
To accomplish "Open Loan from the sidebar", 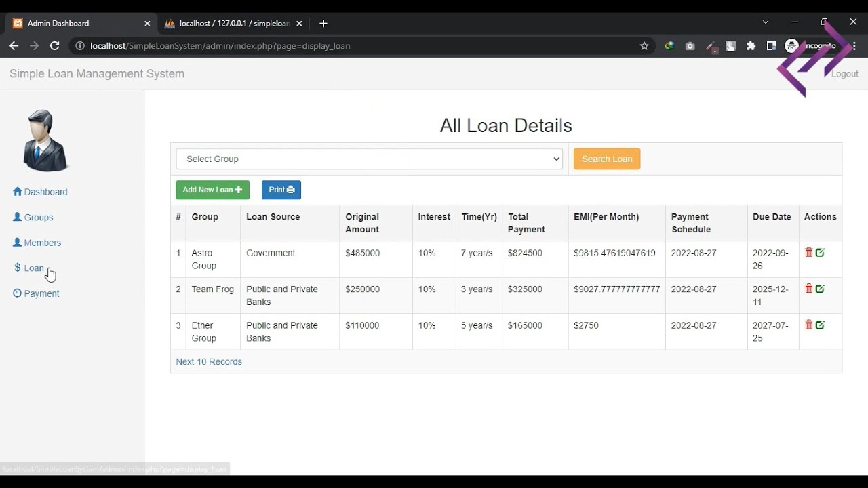I will pos(29,268).
